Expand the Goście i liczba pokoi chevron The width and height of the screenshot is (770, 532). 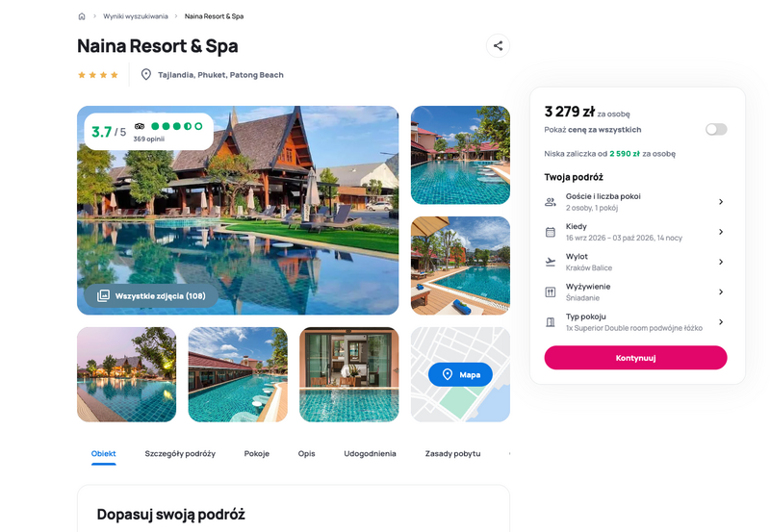[721, 202]
